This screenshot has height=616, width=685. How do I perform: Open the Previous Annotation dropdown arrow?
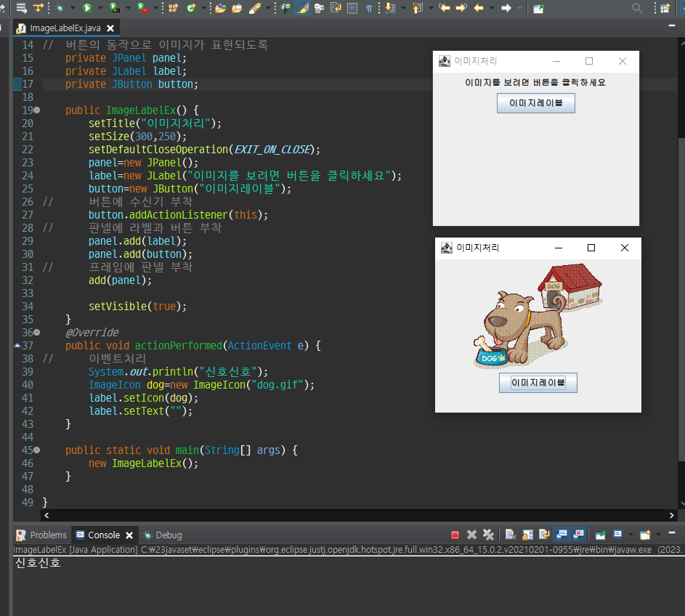[x=430, y=8]
